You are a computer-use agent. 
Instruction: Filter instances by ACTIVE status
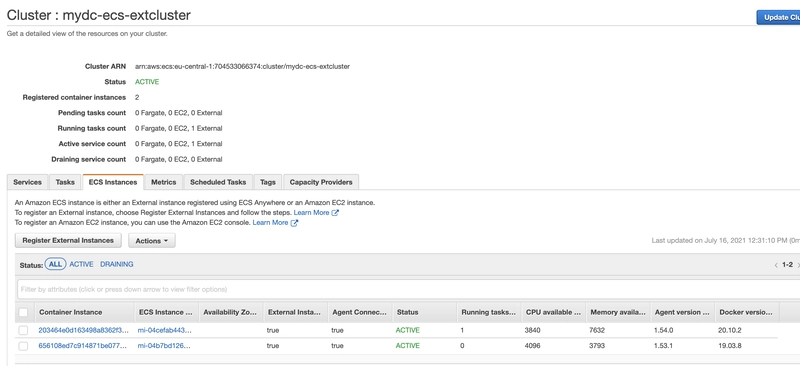[x=81, y=264]
